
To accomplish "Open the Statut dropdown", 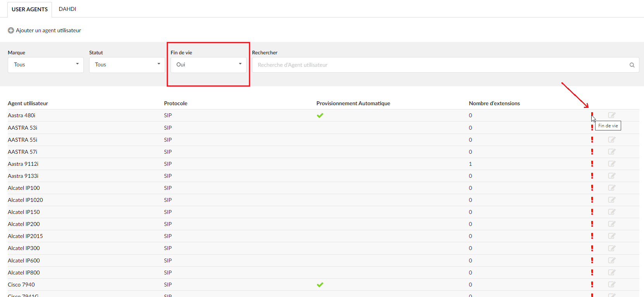I will (x=127, y=65).
